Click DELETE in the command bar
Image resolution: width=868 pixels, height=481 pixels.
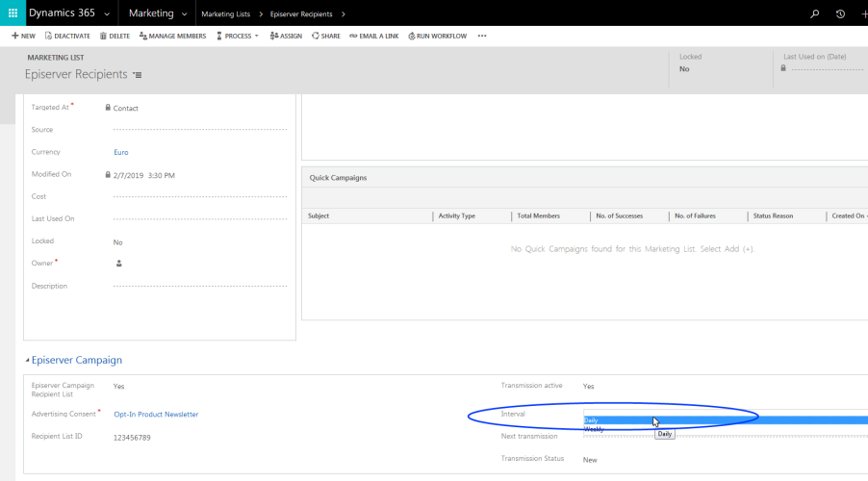(x=115, y=36)
